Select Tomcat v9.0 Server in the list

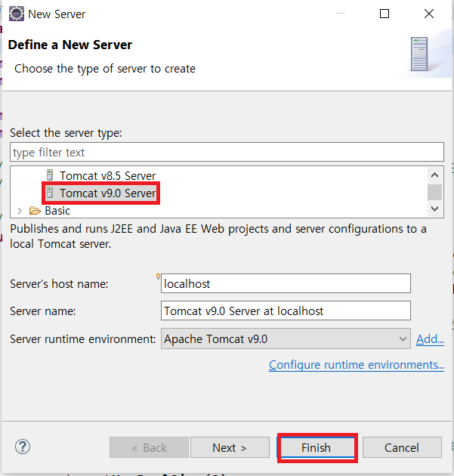(x=108, y=193)
